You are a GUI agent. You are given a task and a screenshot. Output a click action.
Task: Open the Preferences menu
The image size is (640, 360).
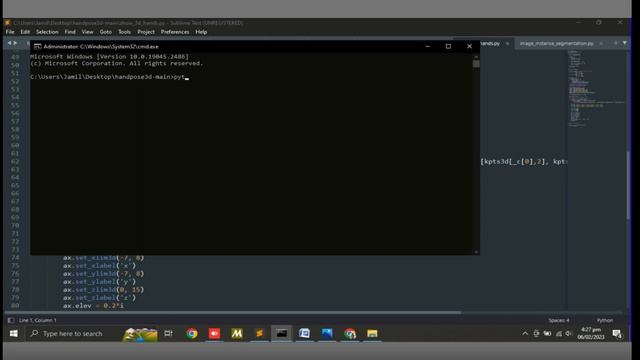pyautogui.click(x=175, y=32)
